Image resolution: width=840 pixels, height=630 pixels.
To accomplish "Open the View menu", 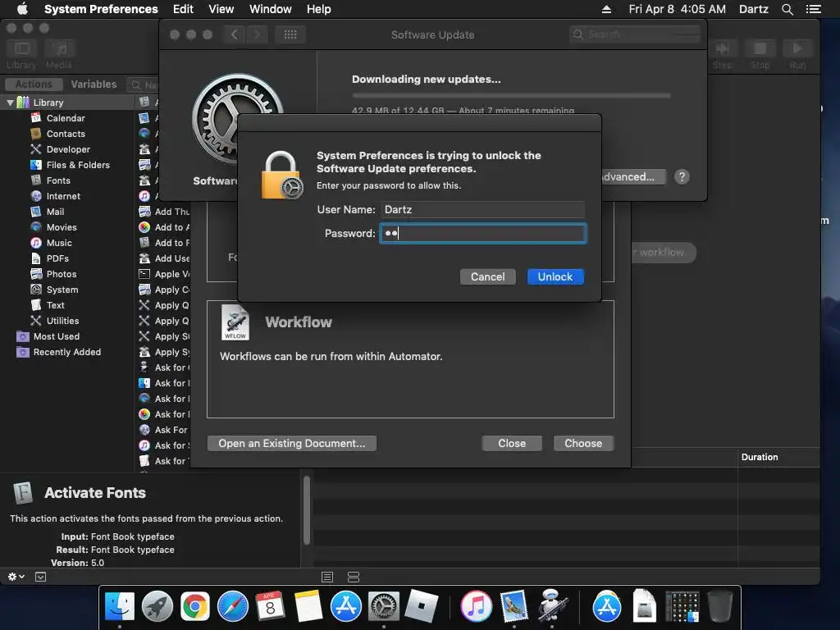I will (x=221, y=9).
